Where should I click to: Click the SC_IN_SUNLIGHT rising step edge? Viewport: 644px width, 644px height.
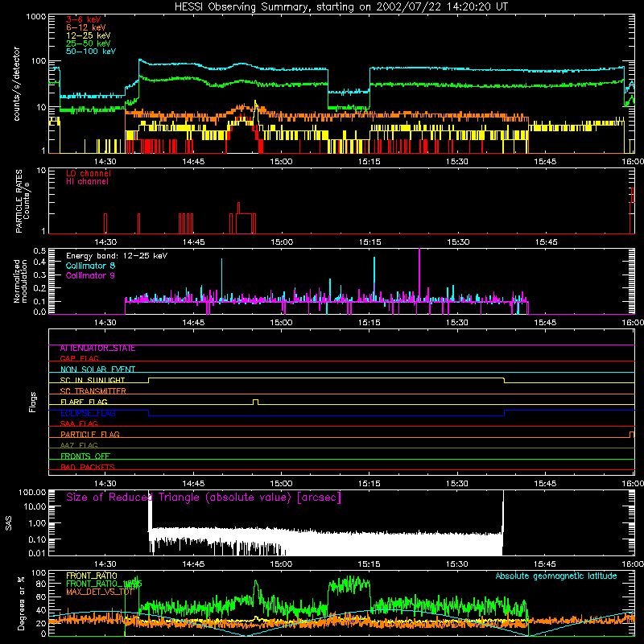coord(149,380)
